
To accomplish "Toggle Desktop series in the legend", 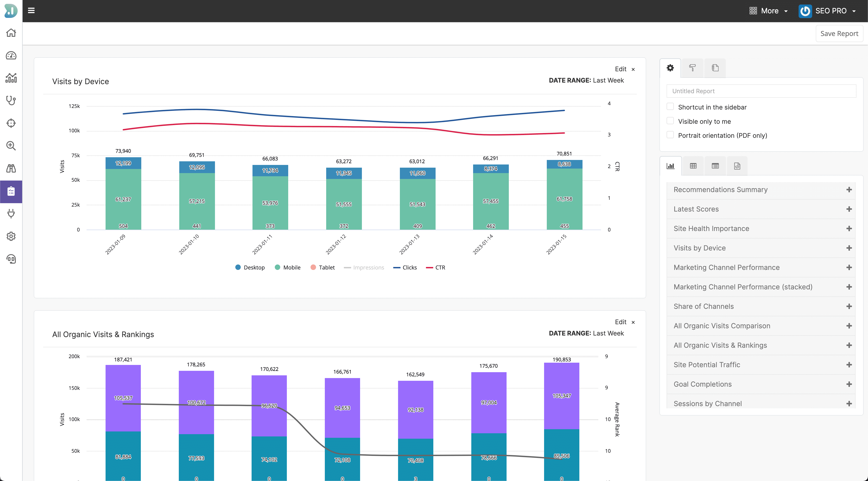I will point(250,267).
